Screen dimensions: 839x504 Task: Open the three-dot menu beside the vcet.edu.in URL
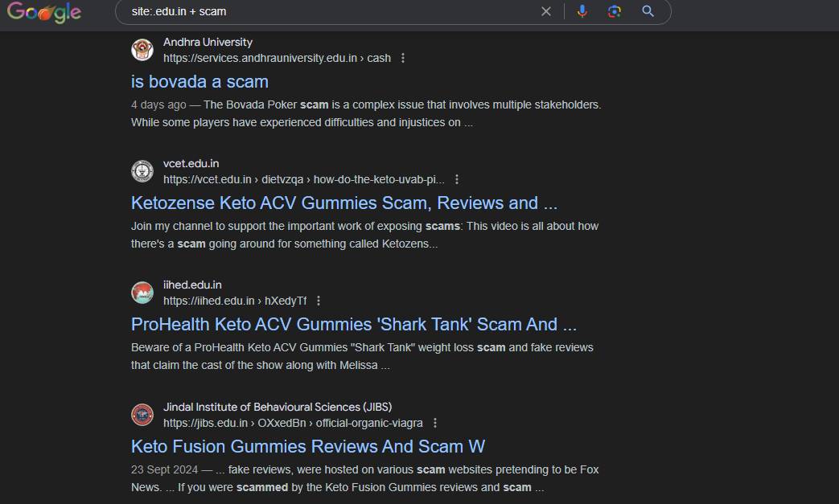click(x=456, y=179)
